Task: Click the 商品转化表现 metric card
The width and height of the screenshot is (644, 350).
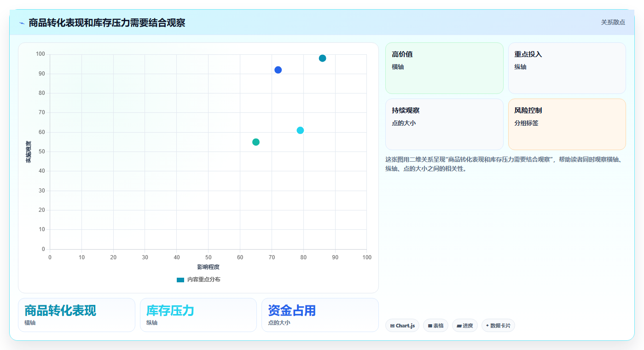Action: coord(76,315)
